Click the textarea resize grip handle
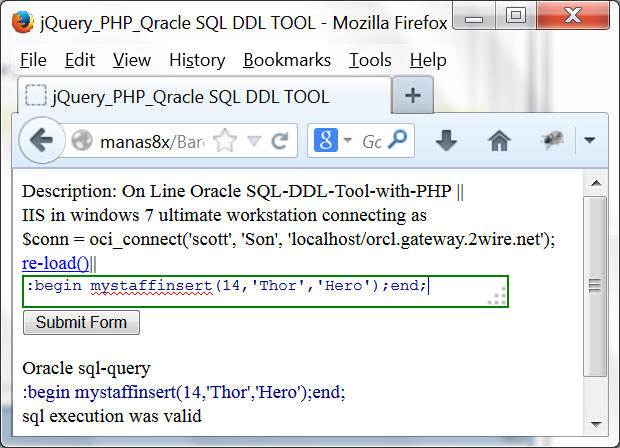Viewport: 620px width, 448px height. click(498, 296)
